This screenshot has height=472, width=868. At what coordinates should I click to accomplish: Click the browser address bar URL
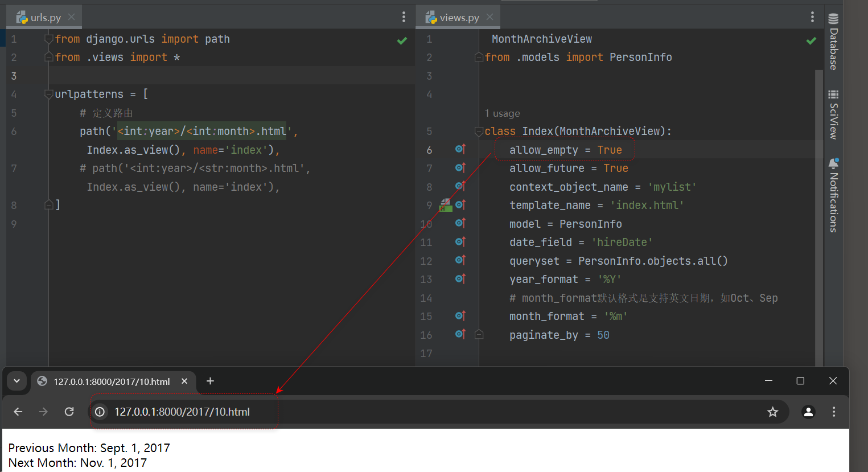coord(182,412)
